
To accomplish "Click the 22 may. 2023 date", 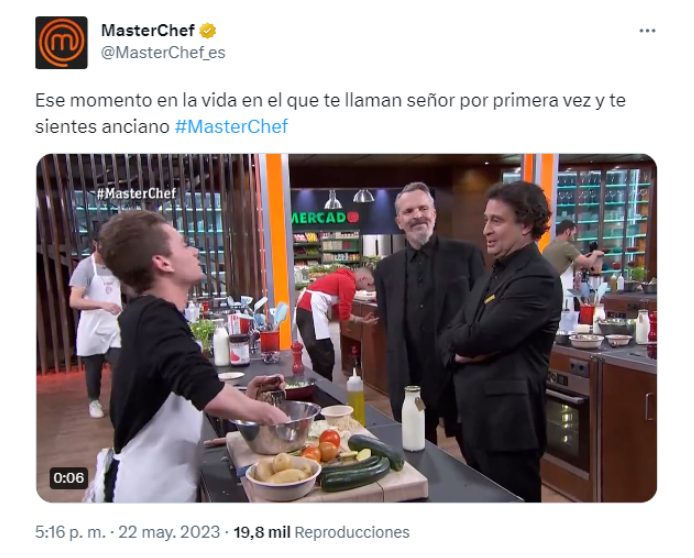I will [169, 532].
